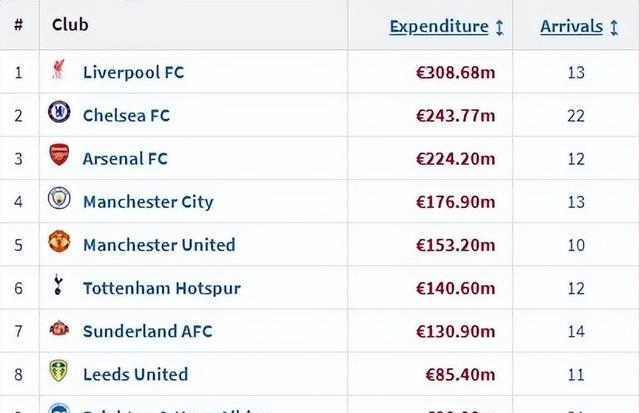Click the Liverpool FC crest icon

tap(58, 69)
